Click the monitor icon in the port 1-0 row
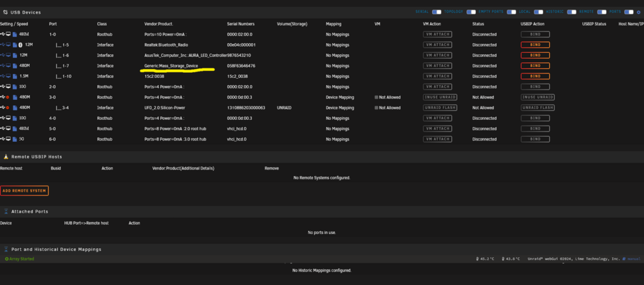 (8, 34)
